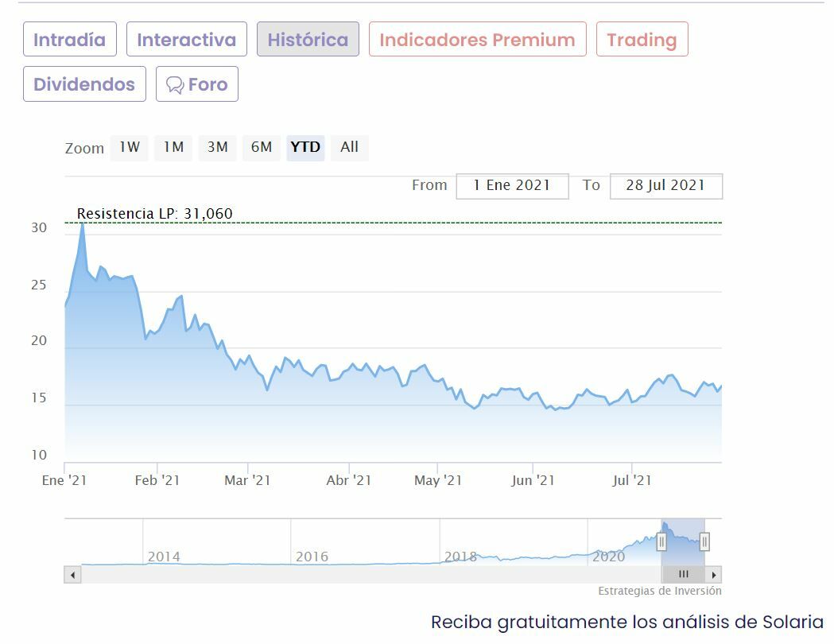Click the From date field

click(512, 185)
